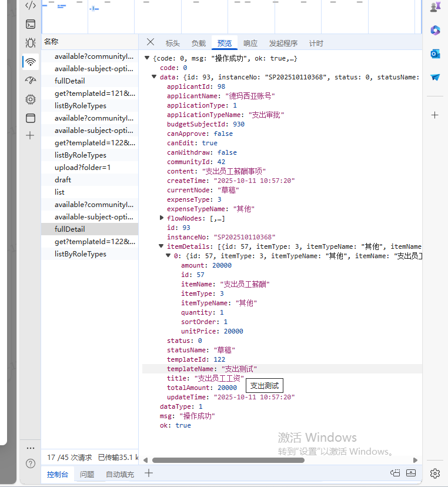This screenshot has width=448, height=487.
Task: Collapse the data object node
Action: (x=155, y=77)
